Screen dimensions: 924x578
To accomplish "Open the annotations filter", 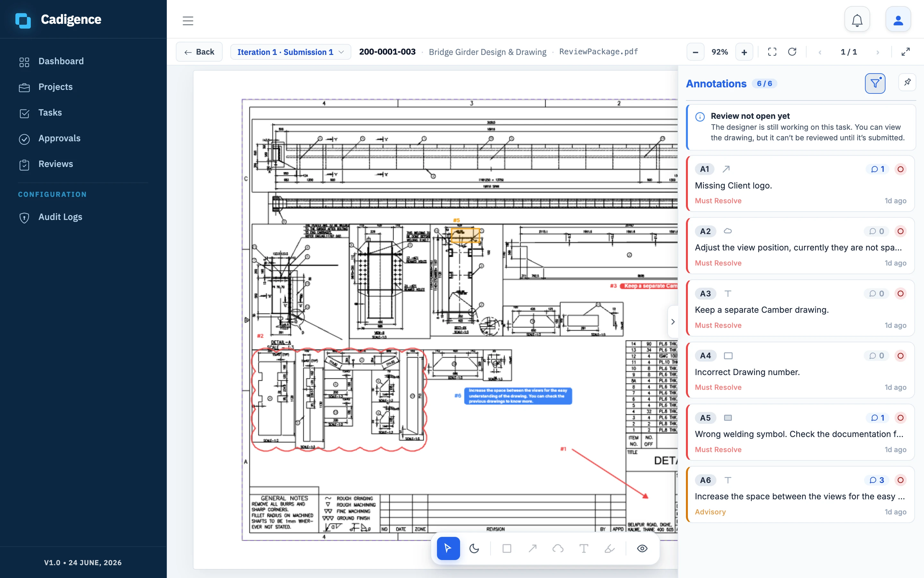I will click(x=875, y=83).
